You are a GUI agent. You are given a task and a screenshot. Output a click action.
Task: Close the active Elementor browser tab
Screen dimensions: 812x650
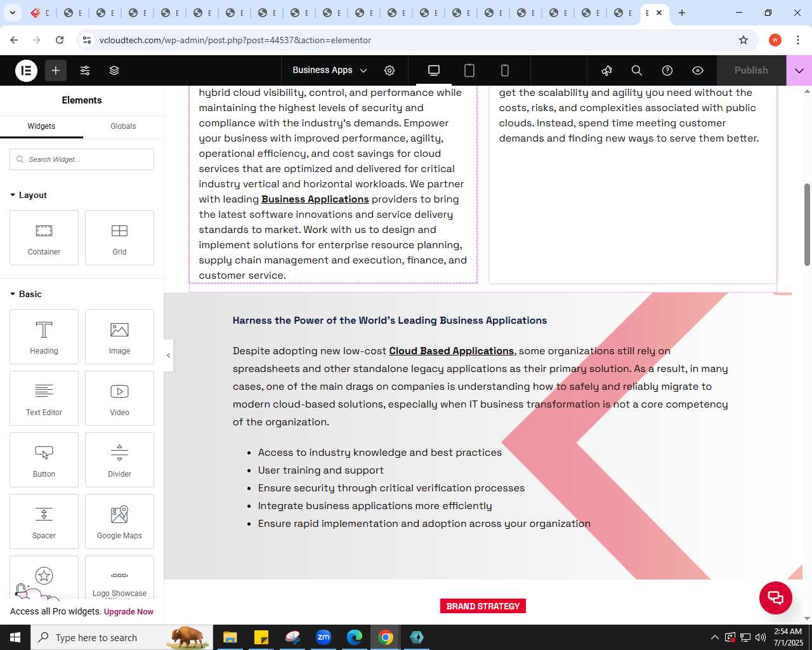(x=659, y=13)
